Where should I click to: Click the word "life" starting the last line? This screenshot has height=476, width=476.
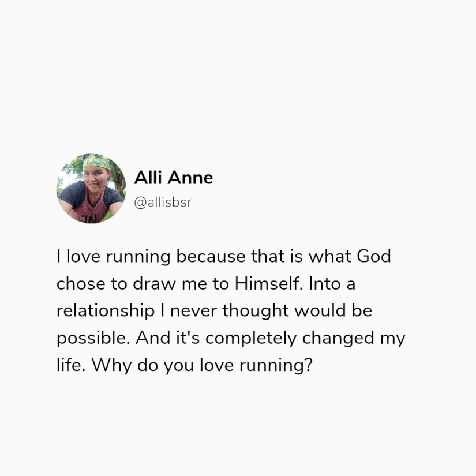68,366
